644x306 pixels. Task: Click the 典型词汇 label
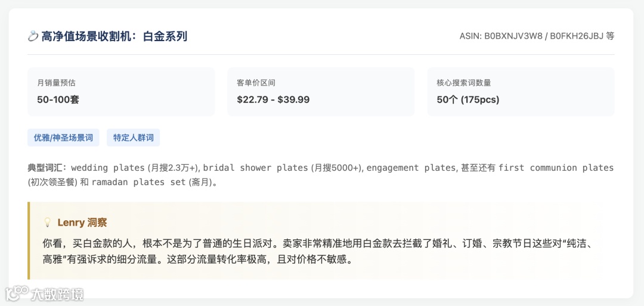point(47,168)
